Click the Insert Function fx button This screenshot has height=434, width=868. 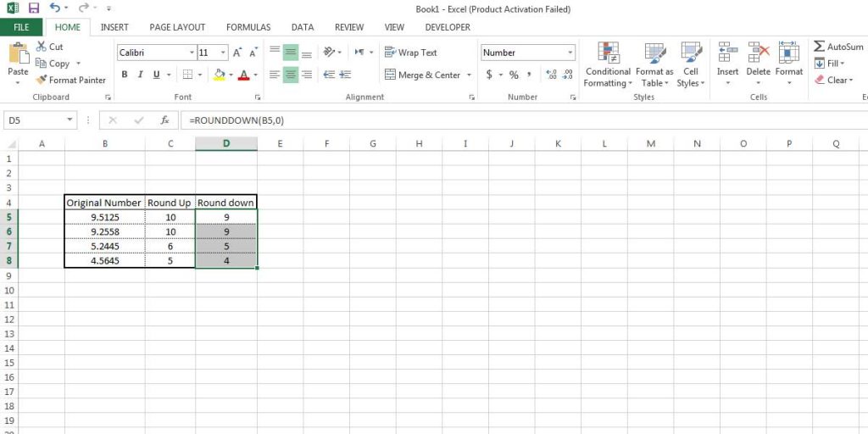(x=164, y=120)
